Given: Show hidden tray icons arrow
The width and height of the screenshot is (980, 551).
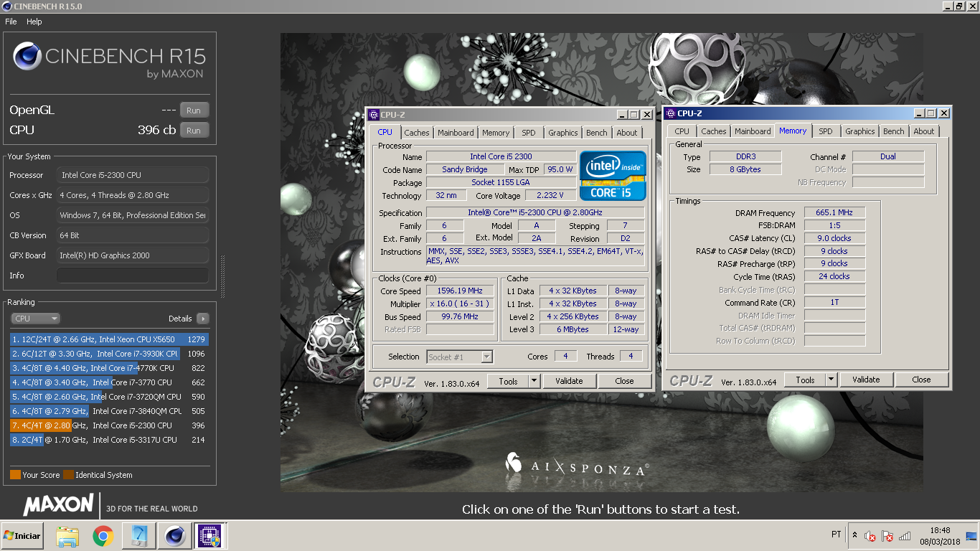Looking at the screenshot, I should (x=854, y=535).
